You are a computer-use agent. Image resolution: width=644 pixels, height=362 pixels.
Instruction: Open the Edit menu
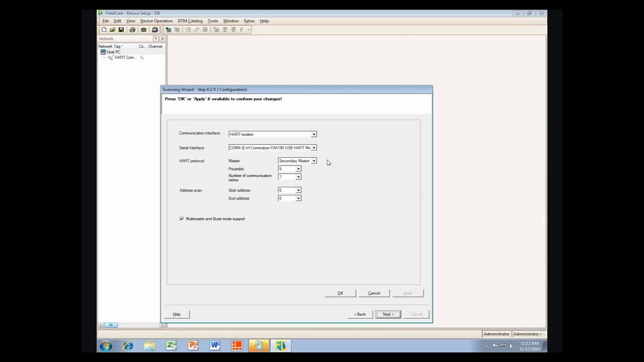[x=117, y=21]
